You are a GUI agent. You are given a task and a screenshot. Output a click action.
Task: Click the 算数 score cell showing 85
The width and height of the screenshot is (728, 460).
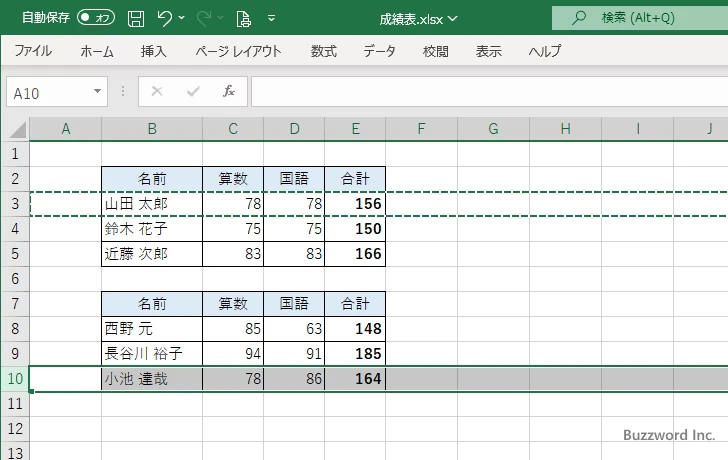click(233, 329)
